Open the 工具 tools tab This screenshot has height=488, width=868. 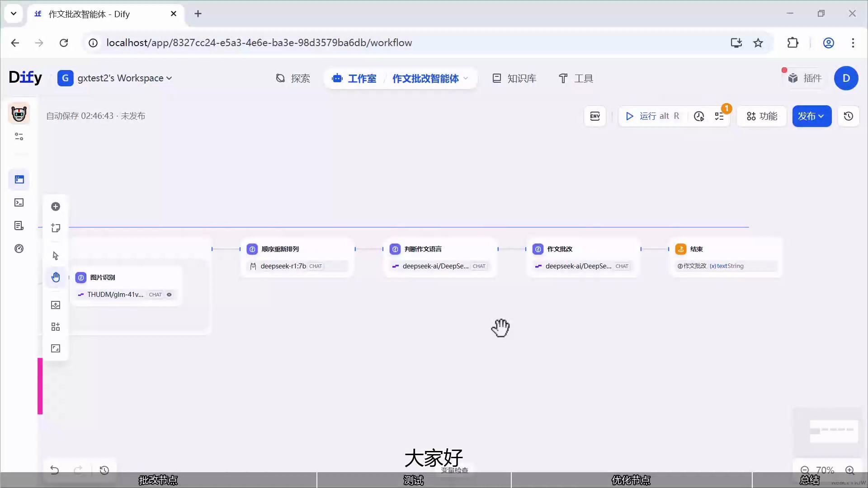[576, 78]
